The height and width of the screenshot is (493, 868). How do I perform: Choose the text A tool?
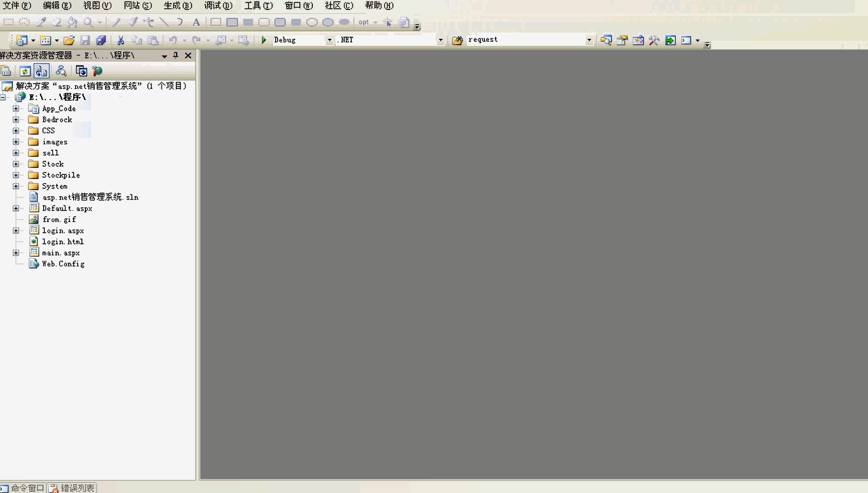point(196,22)
